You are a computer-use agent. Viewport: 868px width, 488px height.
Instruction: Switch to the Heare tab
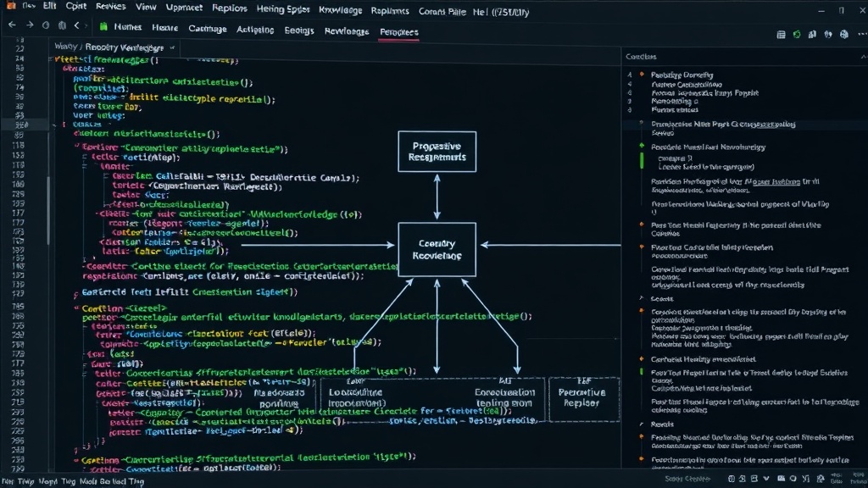click(x=165, y=27)
